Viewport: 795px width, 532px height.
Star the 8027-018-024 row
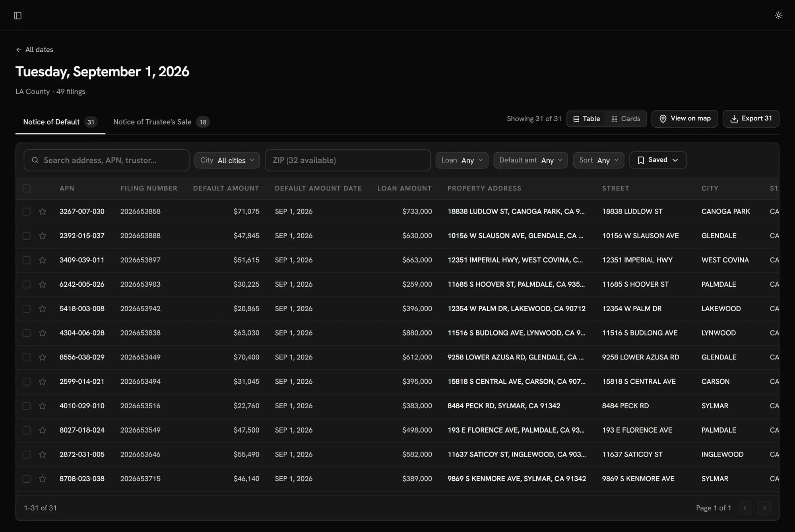click(x=43, y=430)
